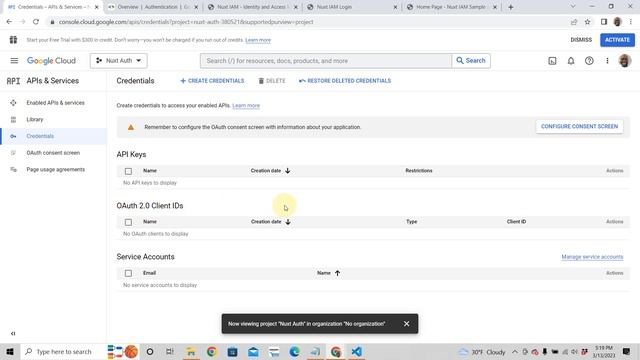The height and width of the screenshot is (360, 640).
Task: Open the Google account avatar in the Cloud header
Action: coord(624,61)
